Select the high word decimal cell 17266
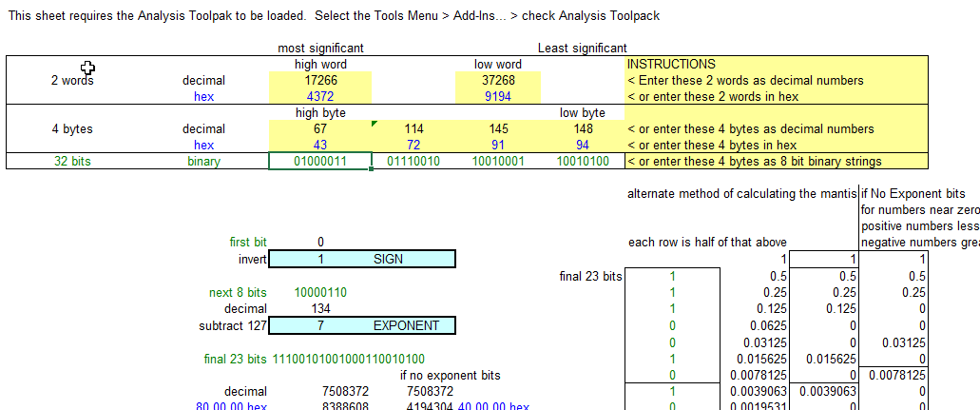Viewport: 980px width, 410px height. (320, 81)
